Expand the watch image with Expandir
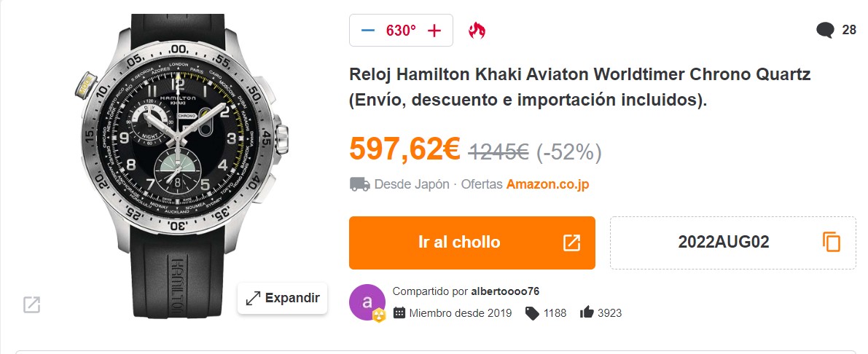 [282, 298]
